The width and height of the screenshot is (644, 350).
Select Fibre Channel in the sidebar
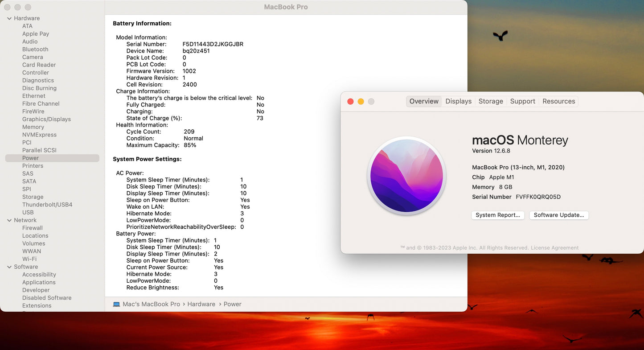tap(41, 103)
